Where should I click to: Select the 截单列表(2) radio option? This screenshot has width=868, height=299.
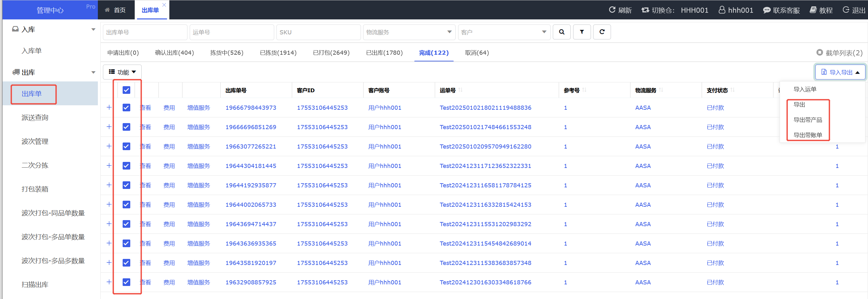(x=819, y=52)
